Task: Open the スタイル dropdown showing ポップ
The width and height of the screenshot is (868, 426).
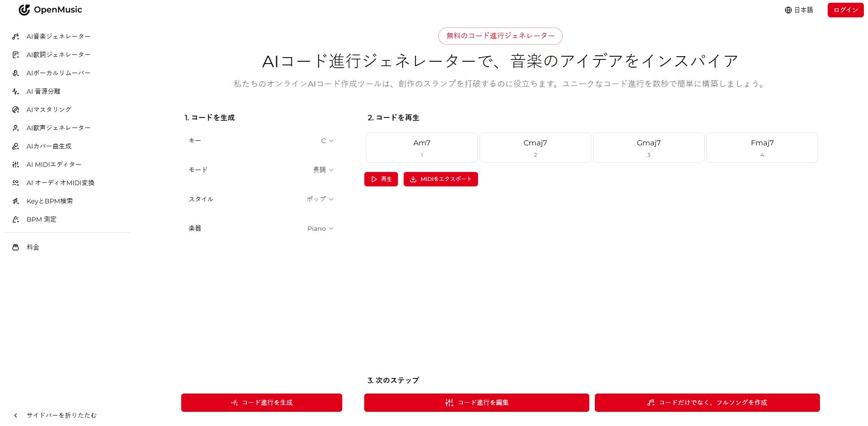Action: pyautogui.click(x=320, y=199)
